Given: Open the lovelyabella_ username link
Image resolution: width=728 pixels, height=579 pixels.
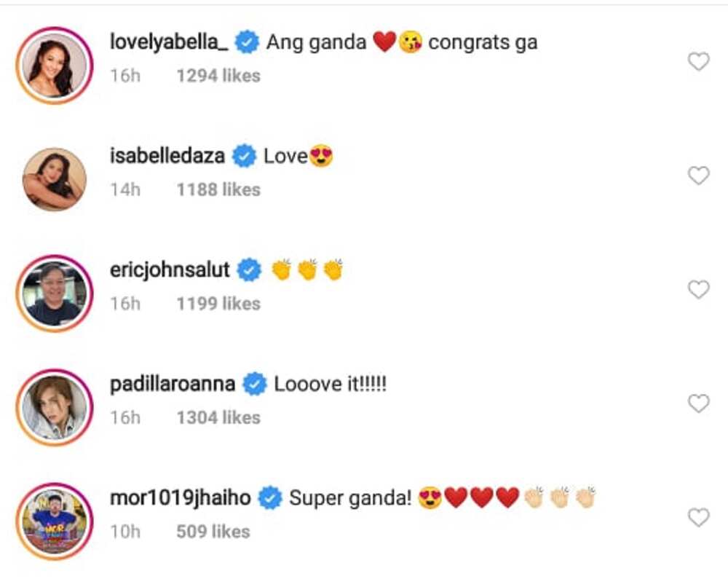Looking at the screenshot, I should click(x=169, y=42).
